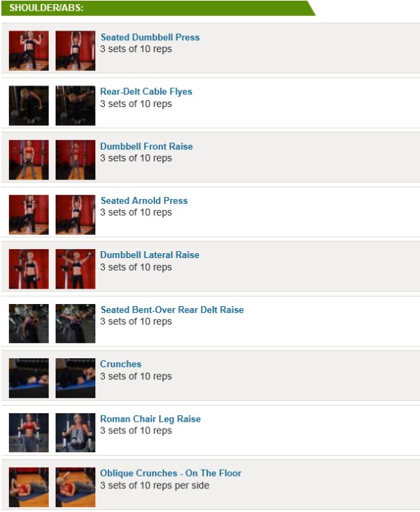The width and height of the screenshot is (420, 512).
Task: Click first Crunches exercise thumbnail
Action: point(29,378)
